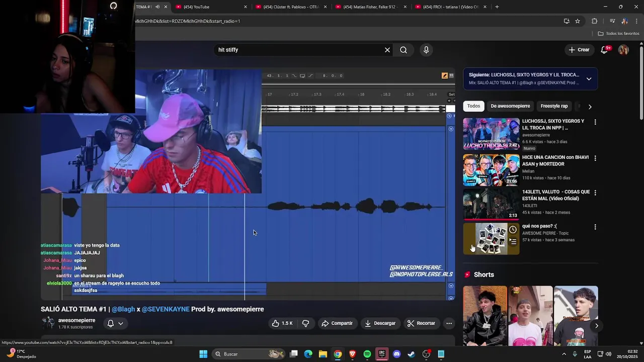Select the De awesomepierre filter chip
This screenshot has width=644, height=362.
click(510, 106)
